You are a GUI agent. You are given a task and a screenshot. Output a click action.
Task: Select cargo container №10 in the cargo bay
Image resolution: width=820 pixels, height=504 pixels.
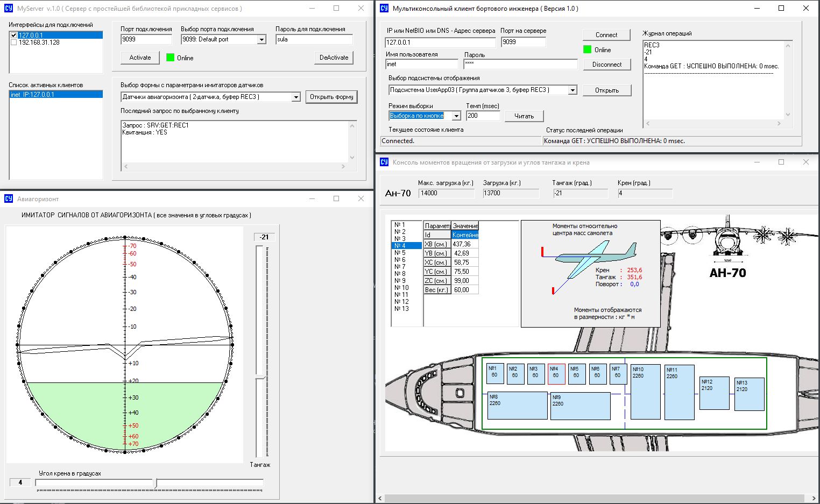[x=645, y=392]
